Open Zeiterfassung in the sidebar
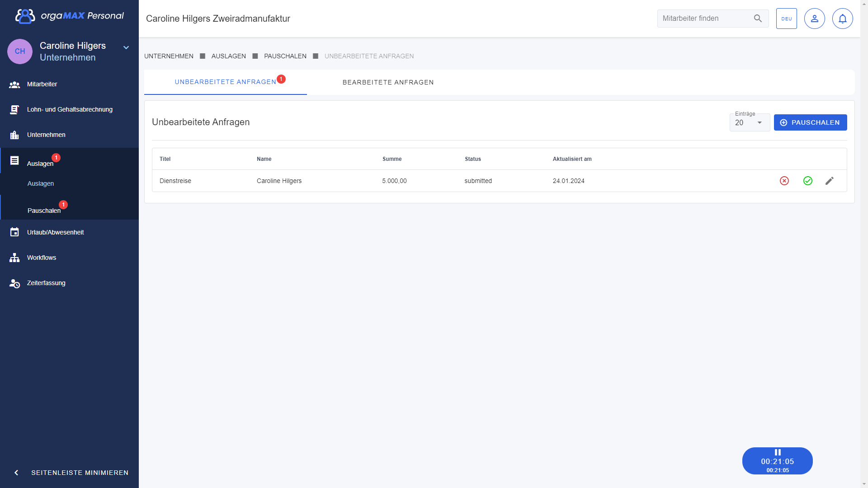 (x=46, y=283)
